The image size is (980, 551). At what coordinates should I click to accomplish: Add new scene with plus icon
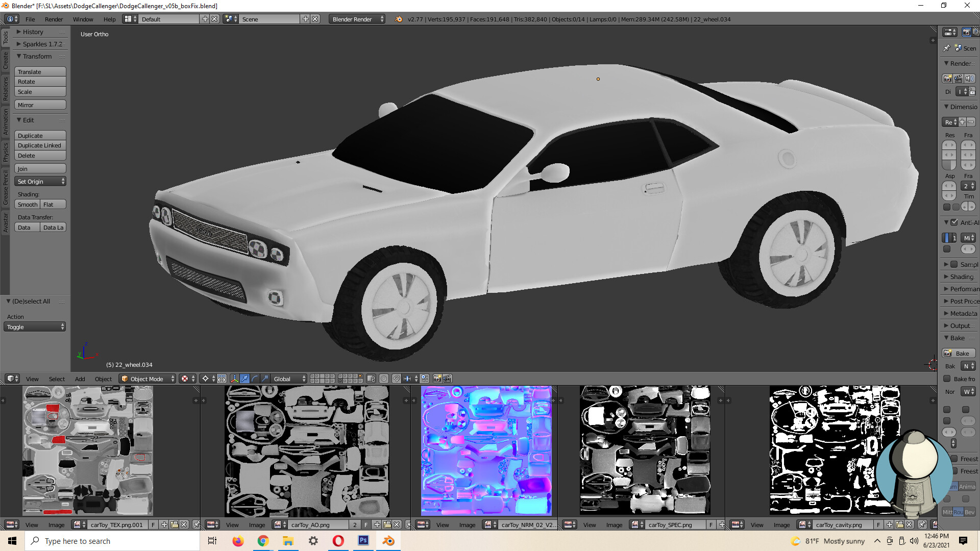306,19
